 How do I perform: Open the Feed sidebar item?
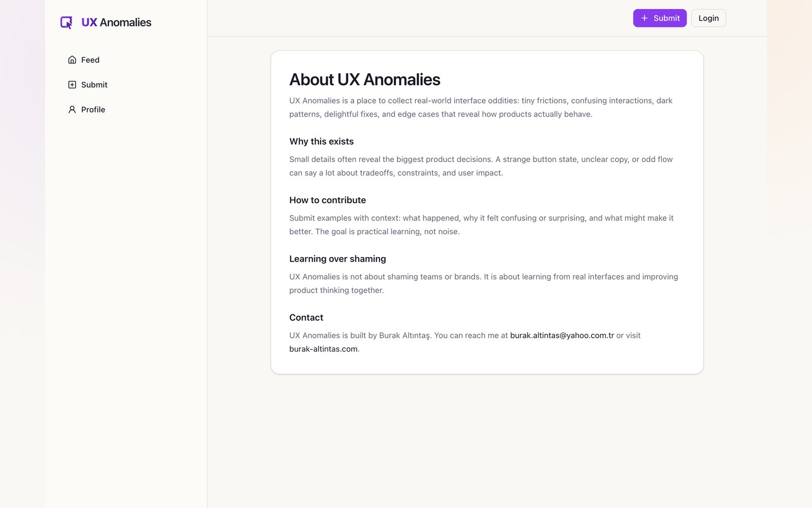[125, 60]
